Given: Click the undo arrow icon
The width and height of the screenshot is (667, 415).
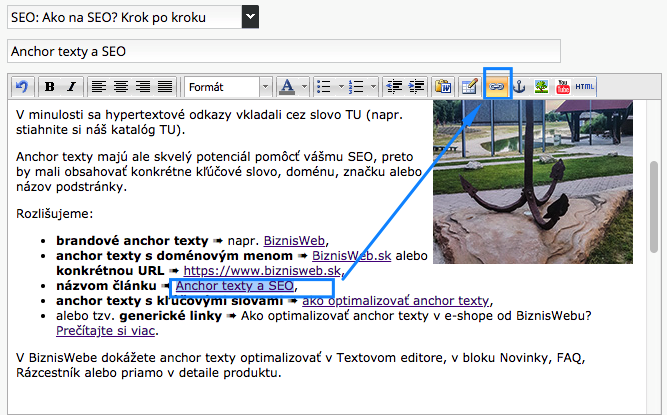Looking at the screenshot, I should (x=21, y=86).
